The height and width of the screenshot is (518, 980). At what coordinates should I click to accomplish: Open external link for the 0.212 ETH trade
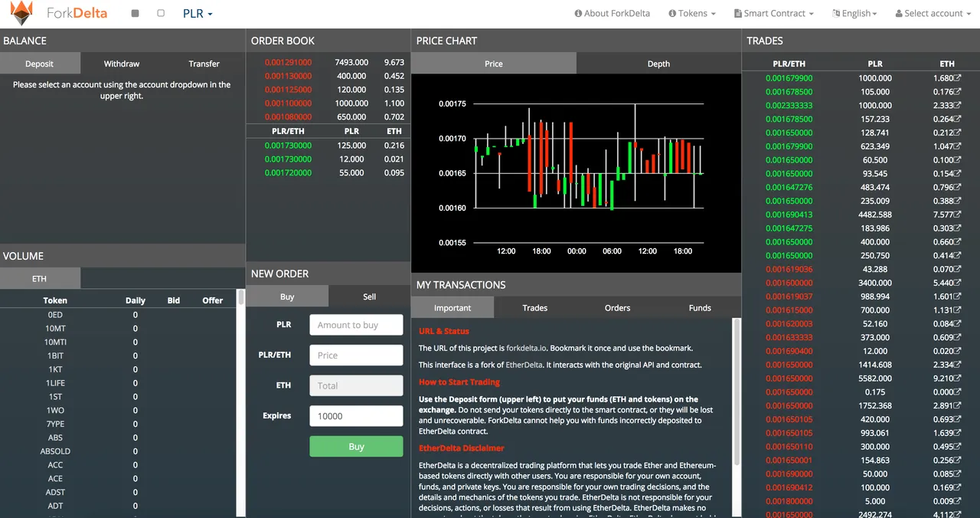tap(958, 133)
